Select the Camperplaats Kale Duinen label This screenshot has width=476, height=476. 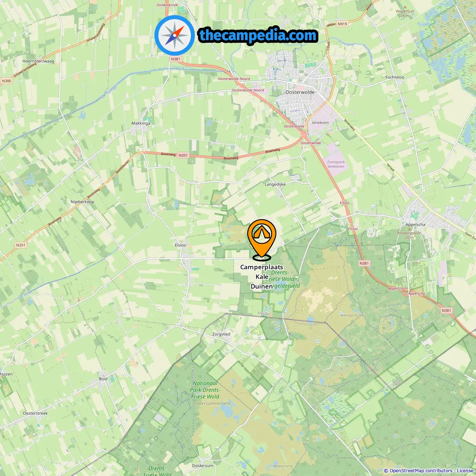tap(261, 277)
